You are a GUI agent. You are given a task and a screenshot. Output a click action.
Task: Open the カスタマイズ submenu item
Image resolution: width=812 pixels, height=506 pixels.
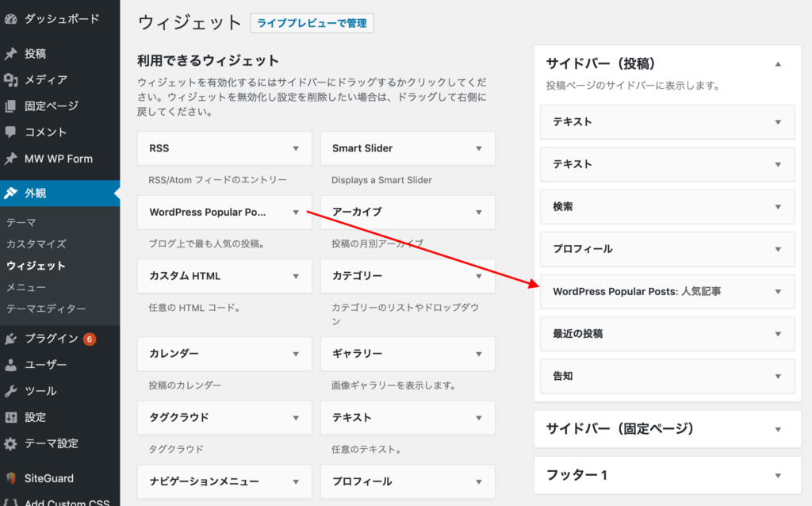(x=36, y=244)
